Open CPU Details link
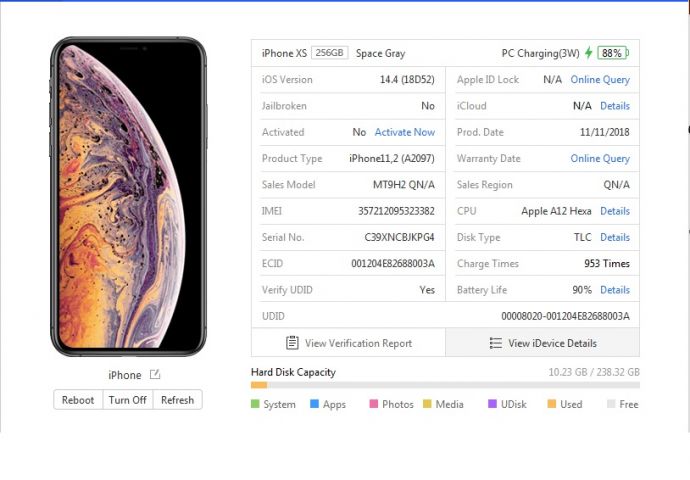690x480 pixels. 615,211
